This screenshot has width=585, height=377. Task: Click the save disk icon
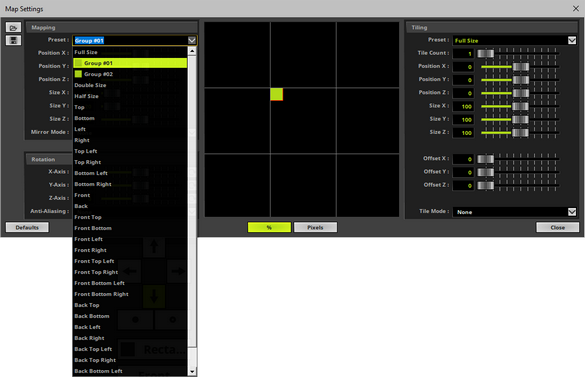(13, 40)
